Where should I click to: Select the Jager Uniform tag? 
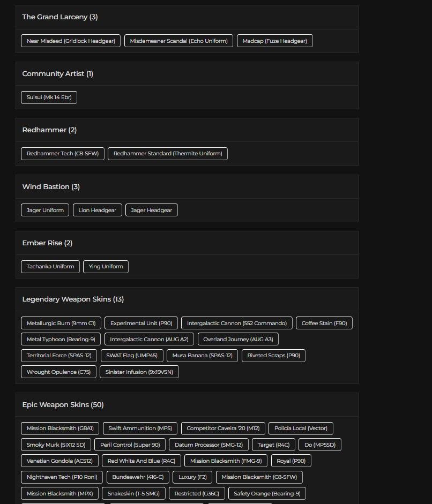pos(45,210)
